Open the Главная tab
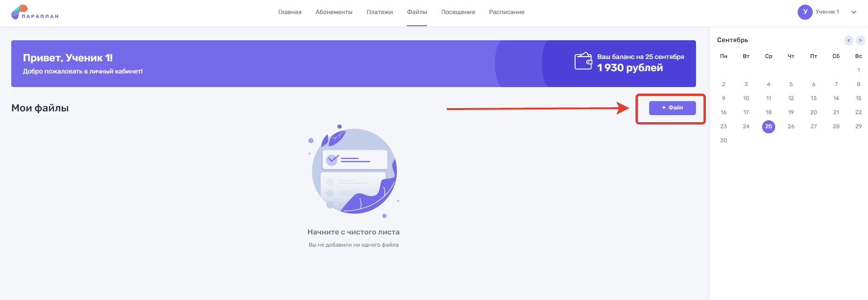 [x=290, y=12]
